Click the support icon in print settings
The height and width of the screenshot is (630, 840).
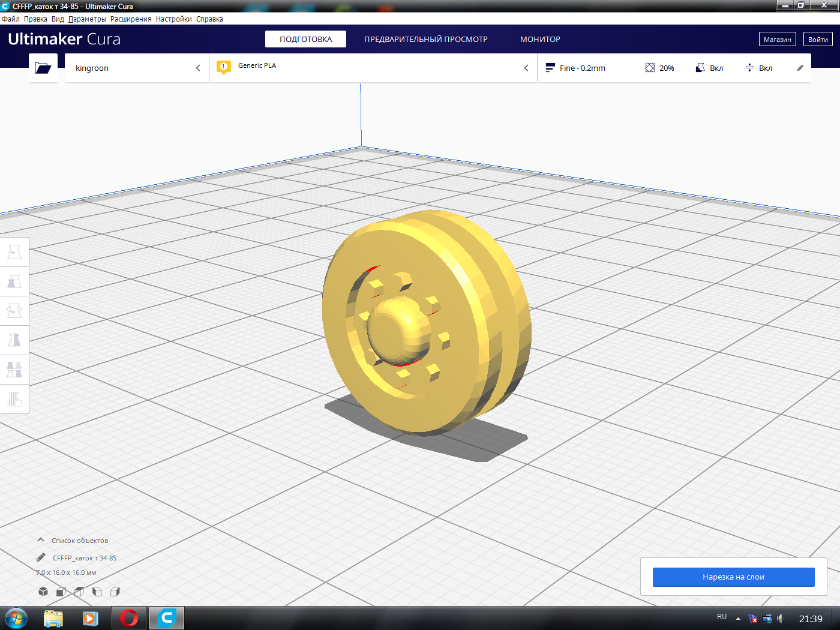700,68
